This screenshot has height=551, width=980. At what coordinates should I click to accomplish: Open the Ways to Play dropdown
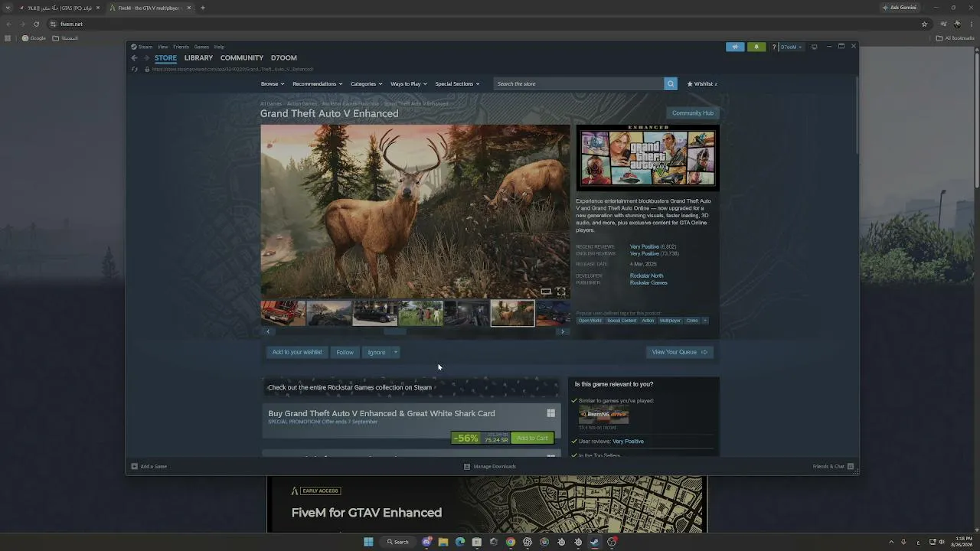point(409,83)
